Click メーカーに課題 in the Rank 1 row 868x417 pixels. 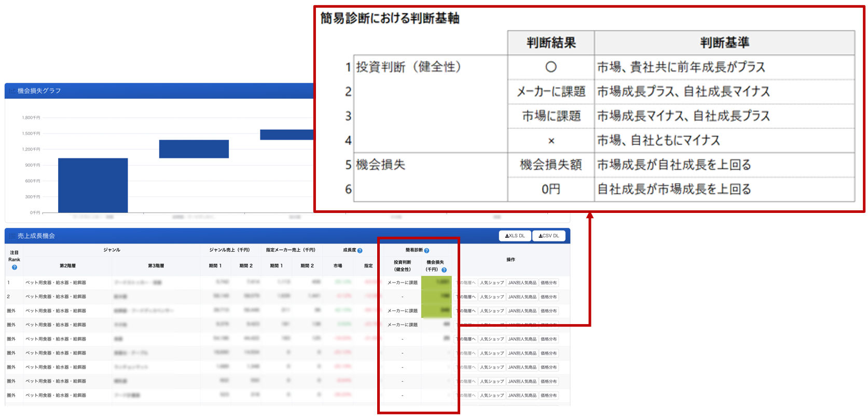click(402, 283)
